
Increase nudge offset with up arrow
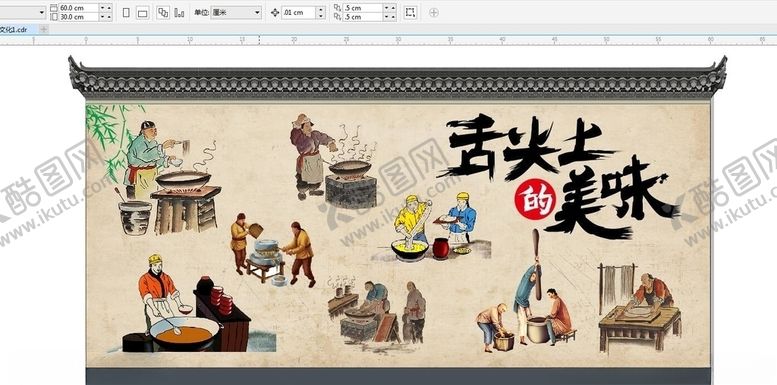pyautogui.click(x=321, y=10)
